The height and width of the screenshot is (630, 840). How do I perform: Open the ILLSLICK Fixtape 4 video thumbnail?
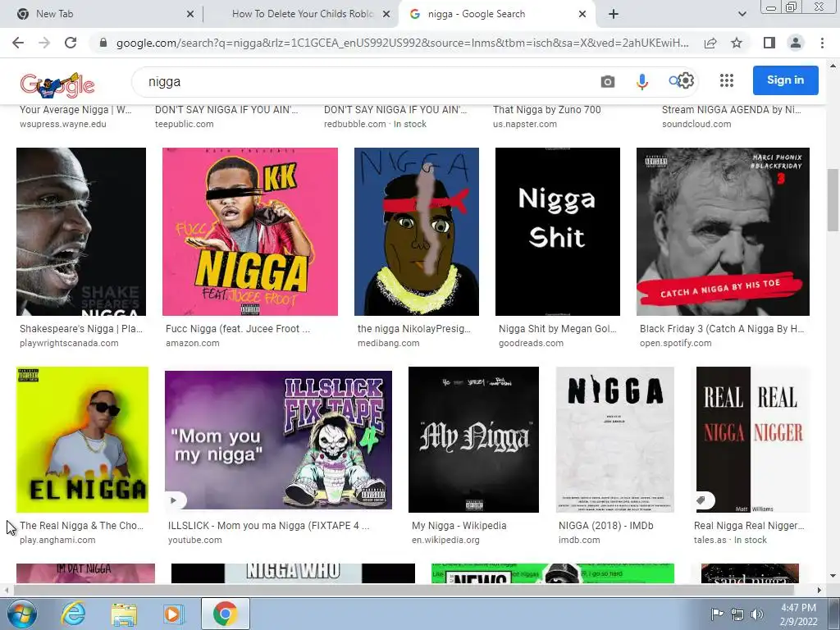[279, 440]
